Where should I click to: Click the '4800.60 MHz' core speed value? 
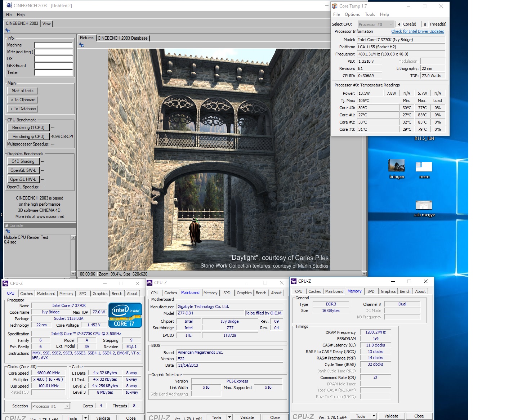(x=48, y=373)
